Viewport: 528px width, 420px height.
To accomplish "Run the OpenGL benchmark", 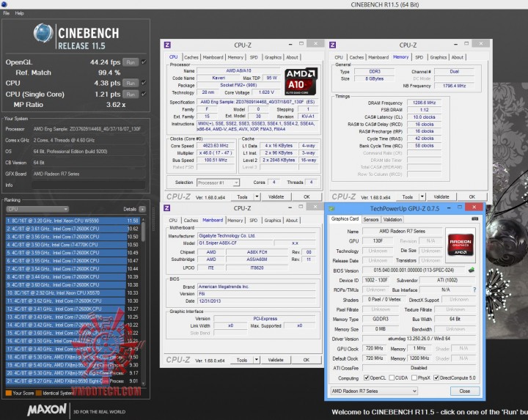I will pos(131,62).
